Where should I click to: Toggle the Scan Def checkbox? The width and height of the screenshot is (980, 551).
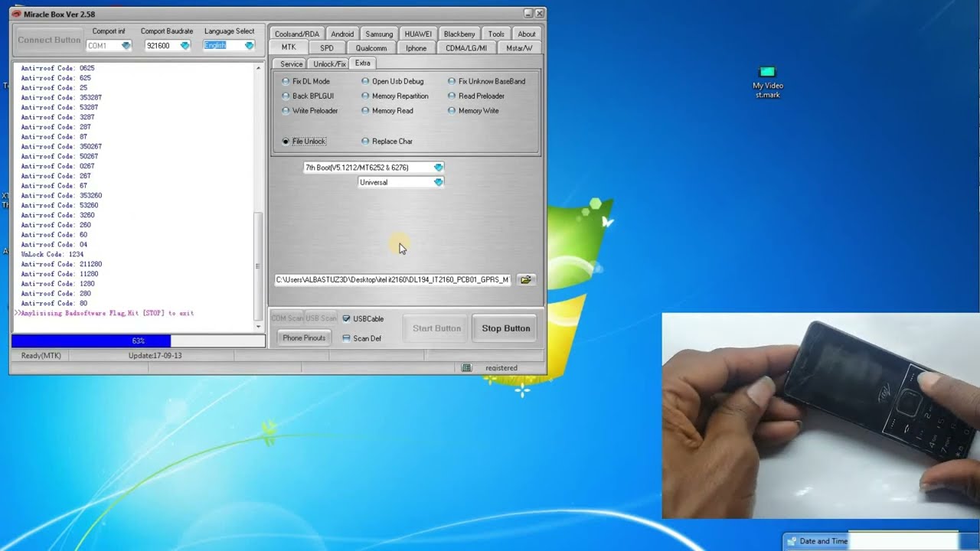[347, 338]
